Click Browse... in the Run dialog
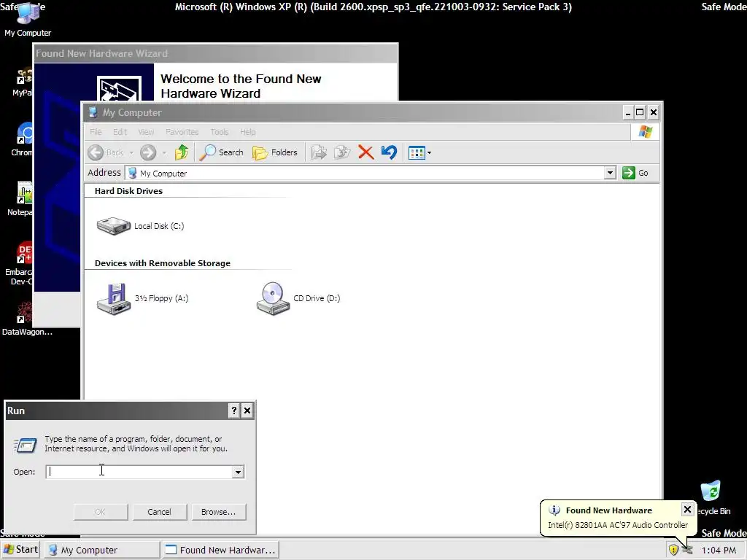Viewport: 747px width, 560px height. [x=219, y=512]
